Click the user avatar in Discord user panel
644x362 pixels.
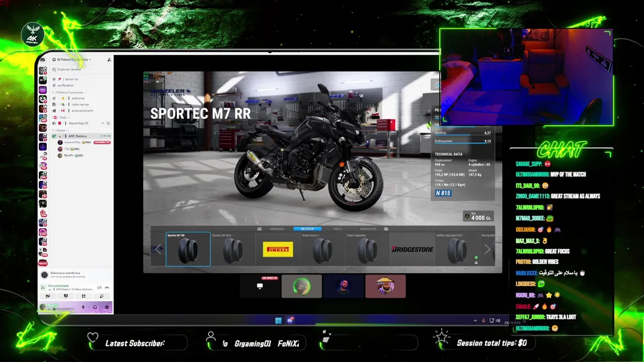coord(43,307)
